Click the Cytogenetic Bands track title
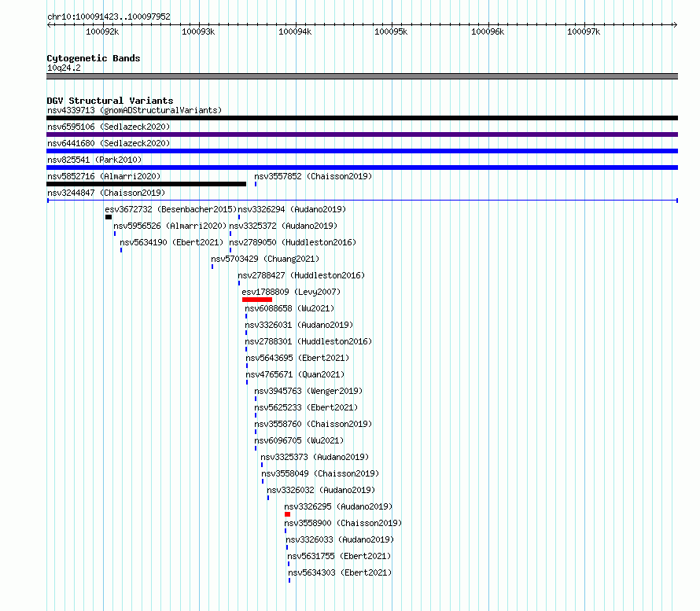This screenshot has height=611, width=700. pos(94,58)
